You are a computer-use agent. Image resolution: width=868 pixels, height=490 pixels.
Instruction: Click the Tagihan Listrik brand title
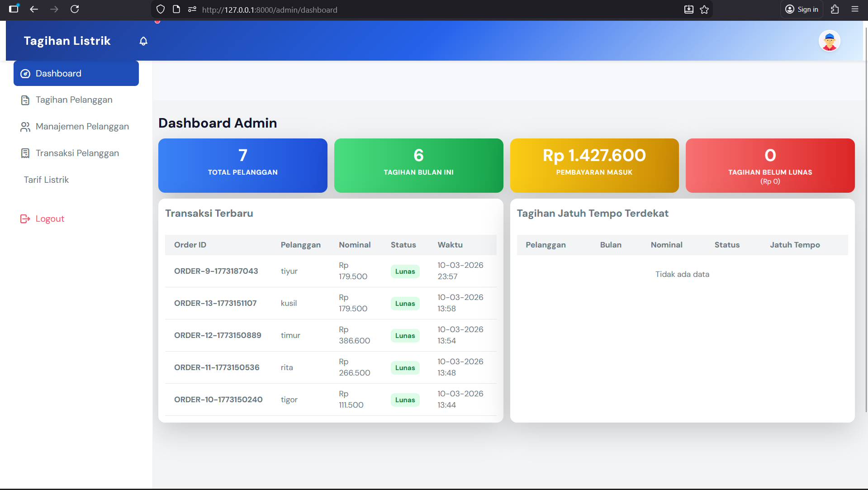[67, 41]
